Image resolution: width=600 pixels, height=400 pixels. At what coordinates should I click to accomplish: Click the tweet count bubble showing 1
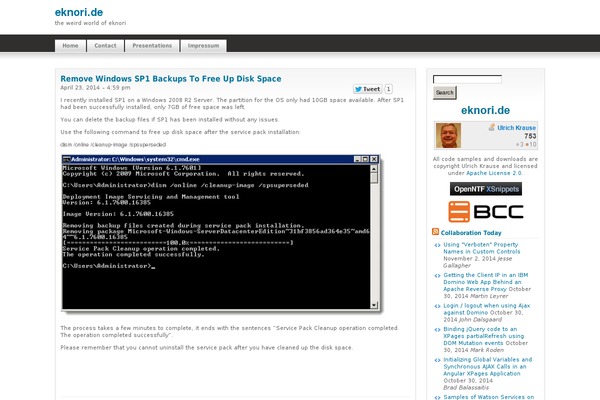click(x=388, y=89)
